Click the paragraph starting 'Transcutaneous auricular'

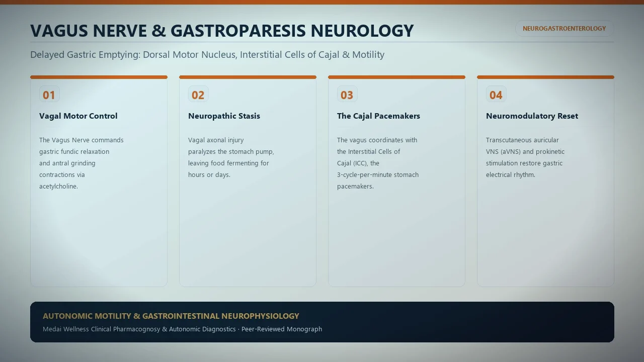(x=525, y=157)
